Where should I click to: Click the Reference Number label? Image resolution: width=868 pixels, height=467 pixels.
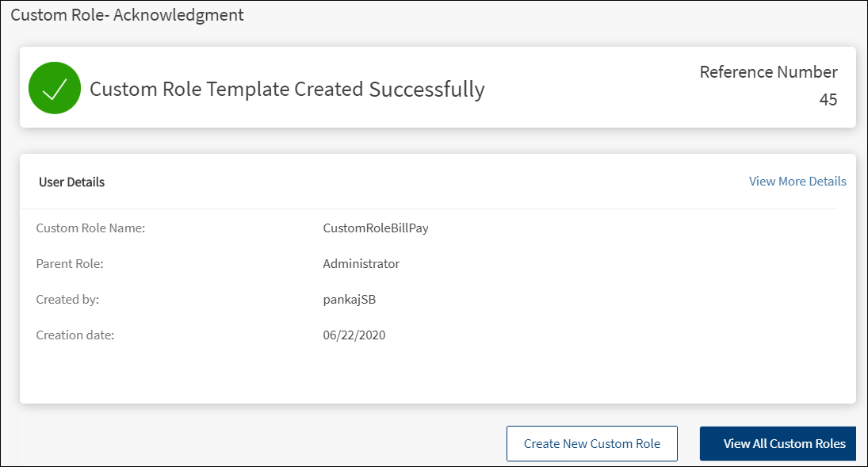click(x=768, y=72)
